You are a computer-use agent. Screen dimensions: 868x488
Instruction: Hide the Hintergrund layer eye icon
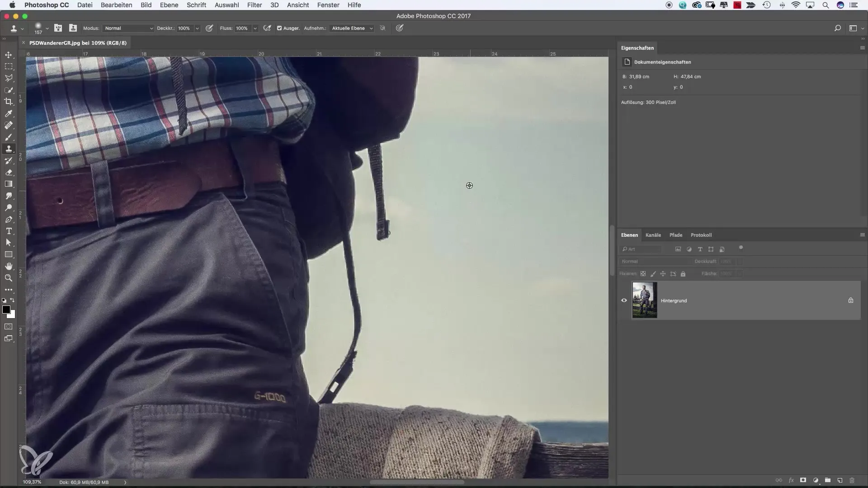coord(624,300)
